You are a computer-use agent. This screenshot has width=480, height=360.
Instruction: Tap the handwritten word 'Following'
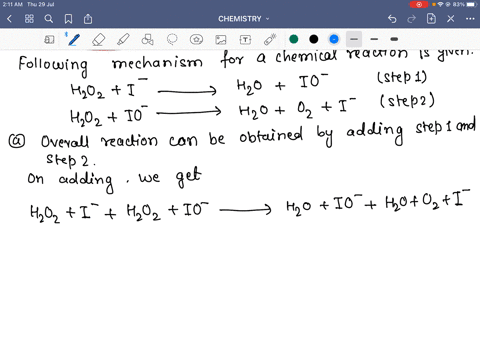53,66
